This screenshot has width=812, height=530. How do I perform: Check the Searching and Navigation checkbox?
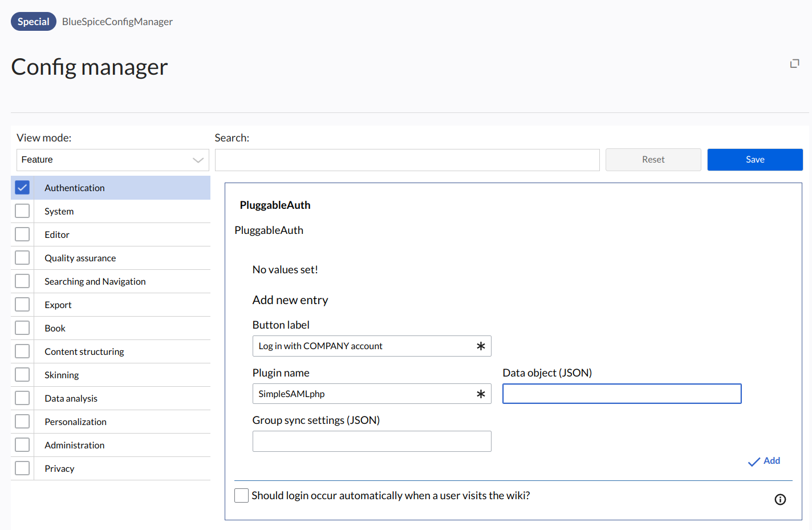(22, 281)
